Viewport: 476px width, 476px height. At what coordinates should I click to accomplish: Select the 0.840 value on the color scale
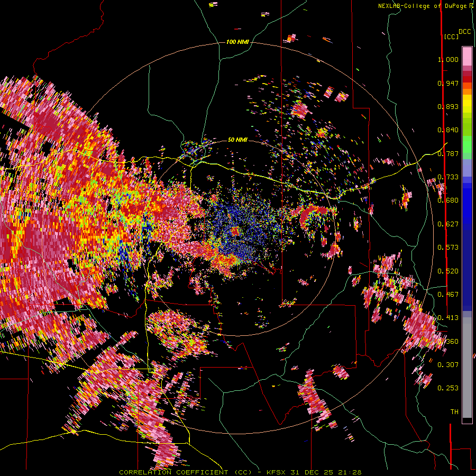[x=448, y=130]
